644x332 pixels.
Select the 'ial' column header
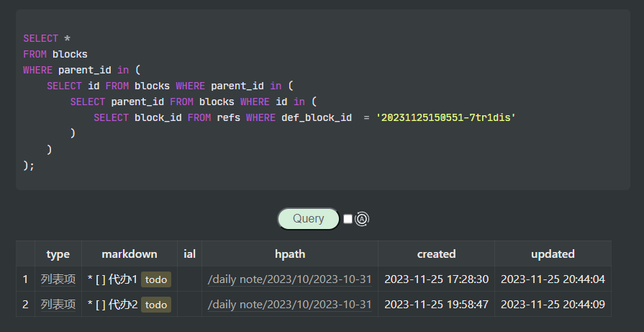click(190, 254)
